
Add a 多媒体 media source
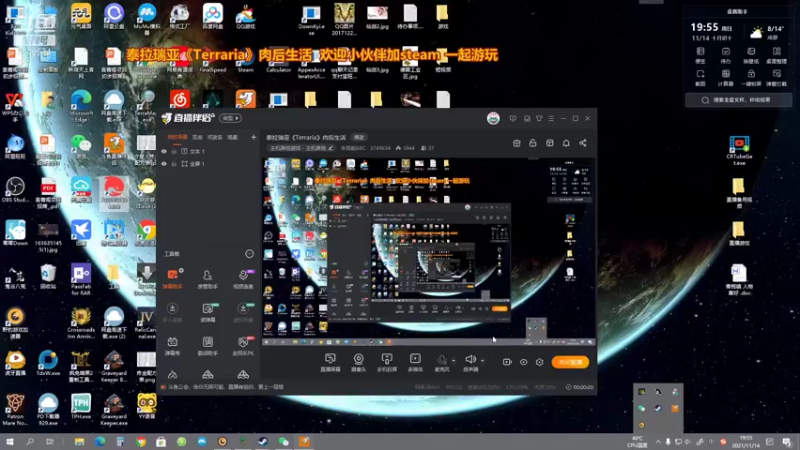pos(415,362)
